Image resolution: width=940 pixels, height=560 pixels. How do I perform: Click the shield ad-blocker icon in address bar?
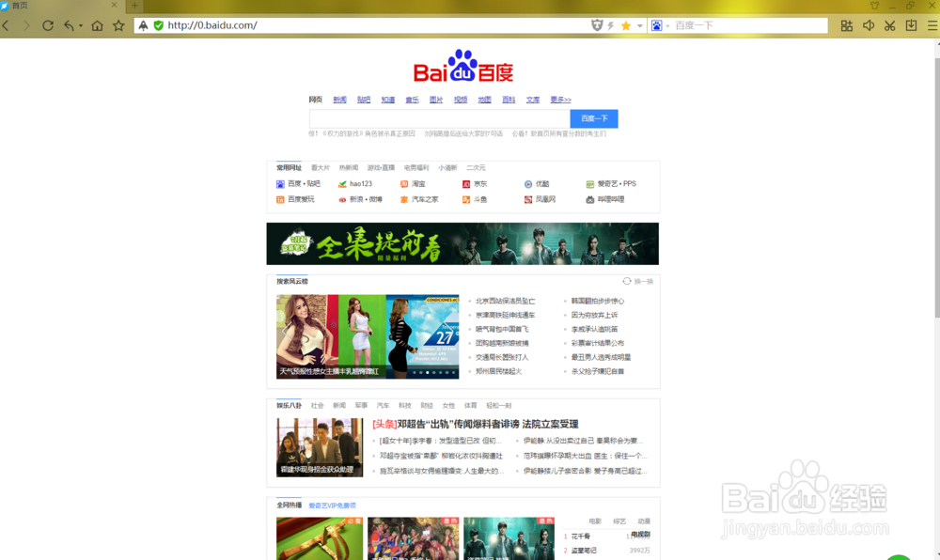click(595, 25)
